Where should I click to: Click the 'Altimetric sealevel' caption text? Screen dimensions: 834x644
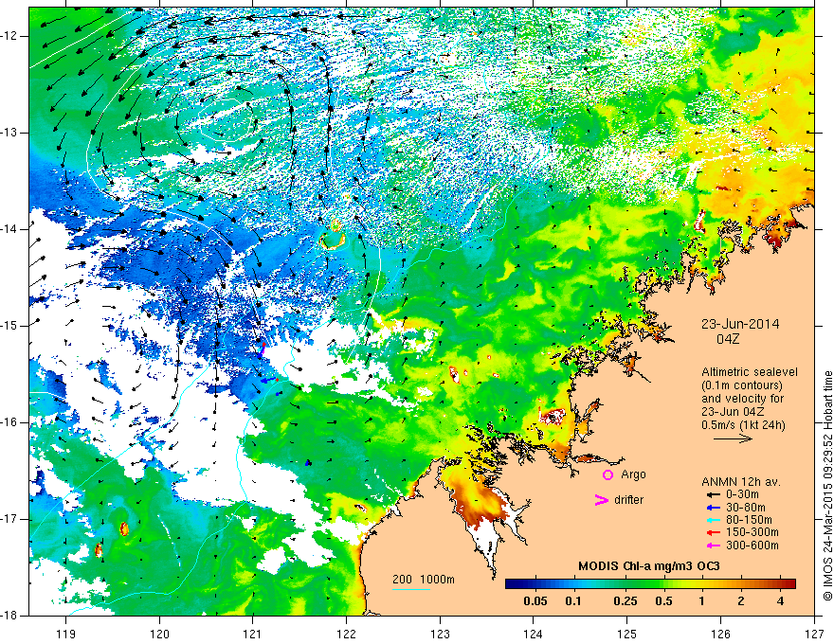pyautogui.click(x=750, y=372)
